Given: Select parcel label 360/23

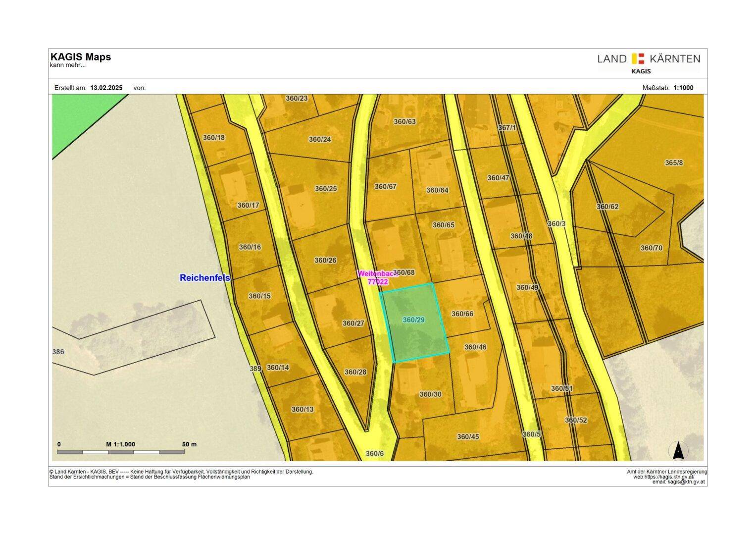Looking at the screenshot, I should click(x=297, y=98).
